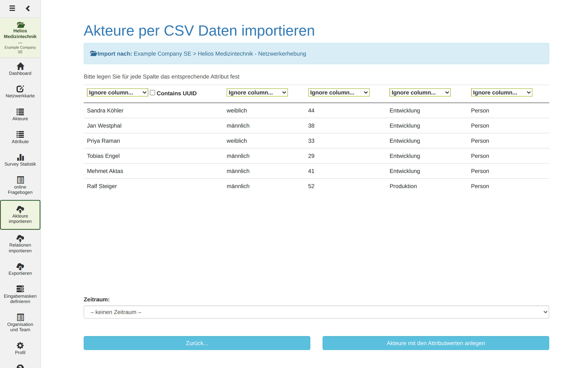588x368 pixels.
Task: Click the Zeitraum label
Action: (x=97, y=299)
